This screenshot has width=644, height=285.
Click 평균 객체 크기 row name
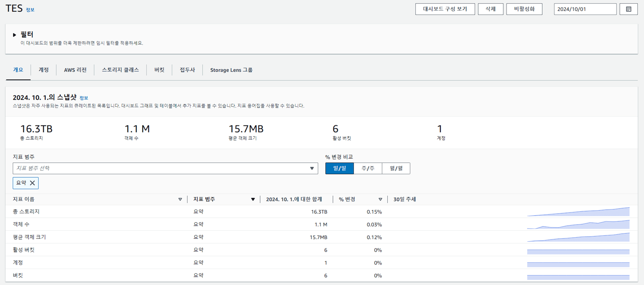(29, 237)
